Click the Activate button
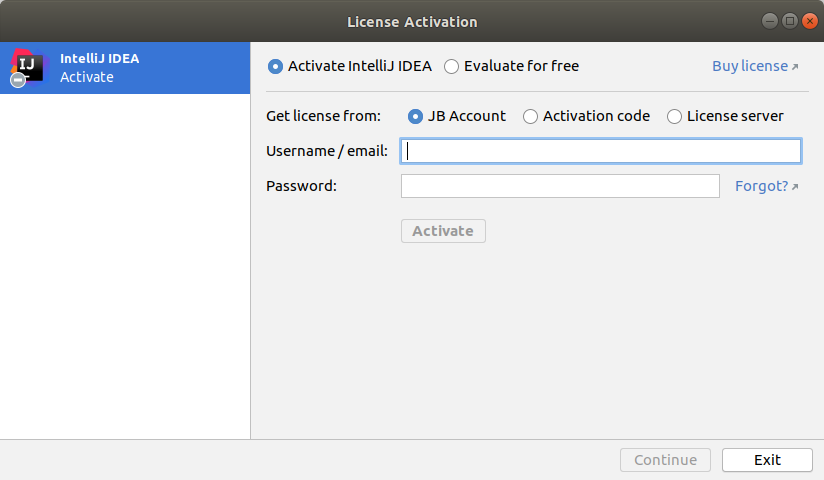The image size is (824, 480). pyautogui.click(x=443, y=231)
